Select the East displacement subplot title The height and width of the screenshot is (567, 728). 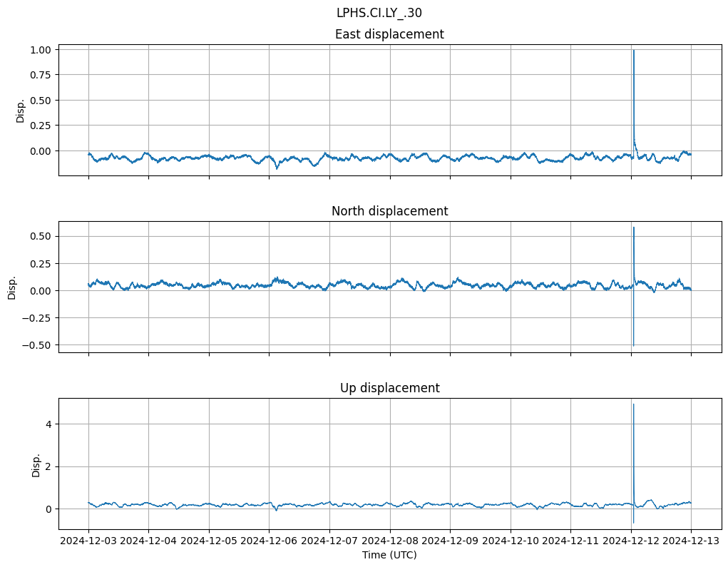click(389, 34)
